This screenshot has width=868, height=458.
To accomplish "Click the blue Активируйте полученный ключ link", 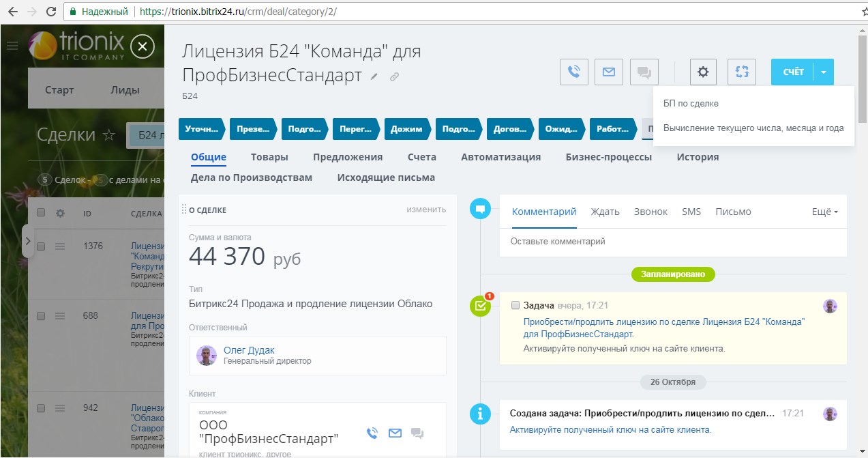I will click(x=611, y=430).
